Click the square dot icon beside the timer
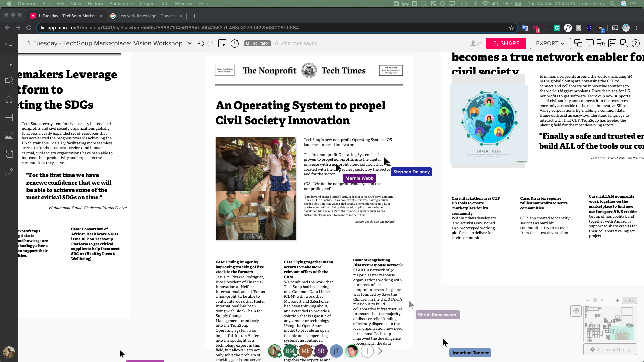 (x=222, y=43)
